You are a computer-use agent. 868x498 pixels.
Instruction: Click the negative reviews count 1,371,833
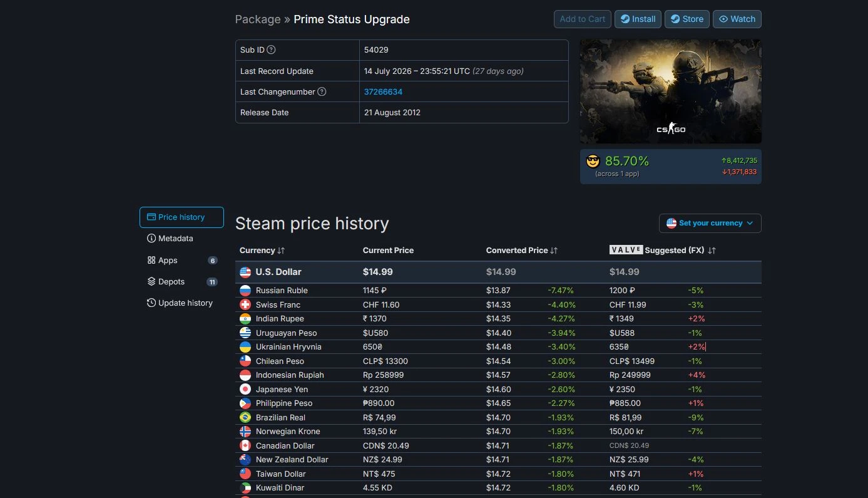point(739,172)
